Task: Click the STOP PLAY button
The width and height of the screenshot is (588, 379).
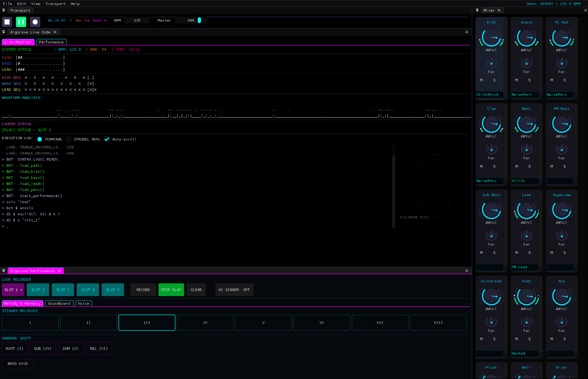Action: coord(171,290)
